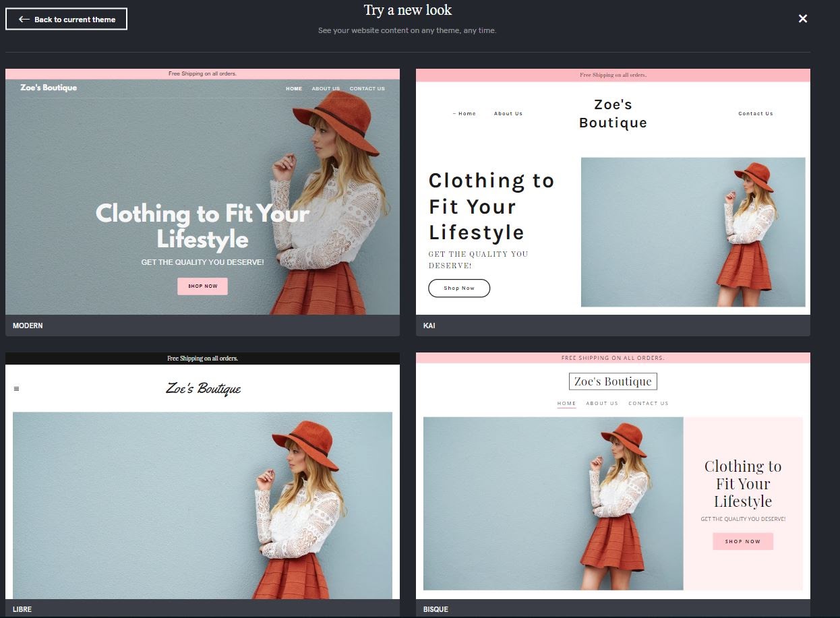
Task: Click the BISQUE theme label
Action: pos(436,609)
